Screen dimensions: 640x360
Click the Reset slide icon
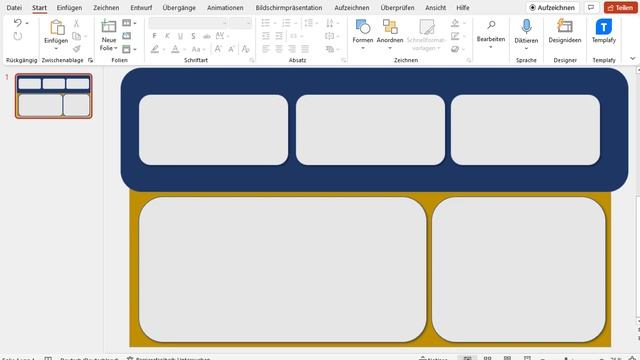[x=127, y=36]
